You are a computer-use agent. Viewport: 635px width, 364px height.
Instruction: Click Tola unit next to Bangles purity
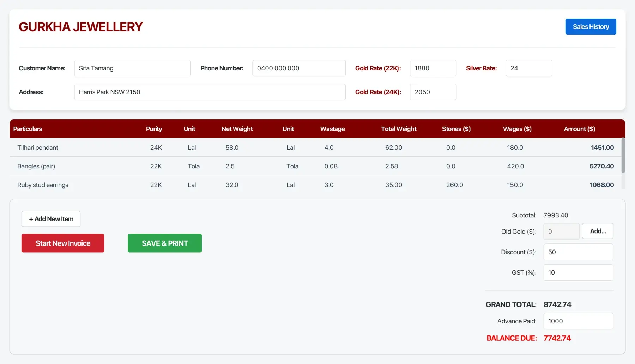(x=194, y=166)
